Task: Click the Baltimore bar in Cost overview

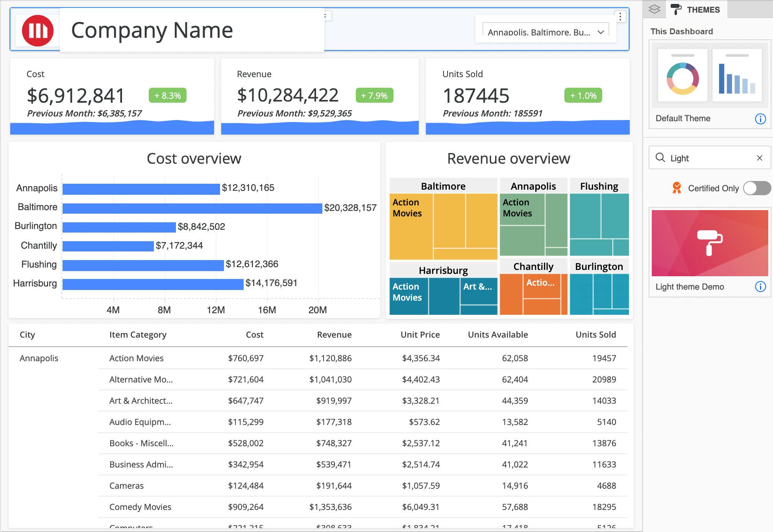Action: click(192, 208)
